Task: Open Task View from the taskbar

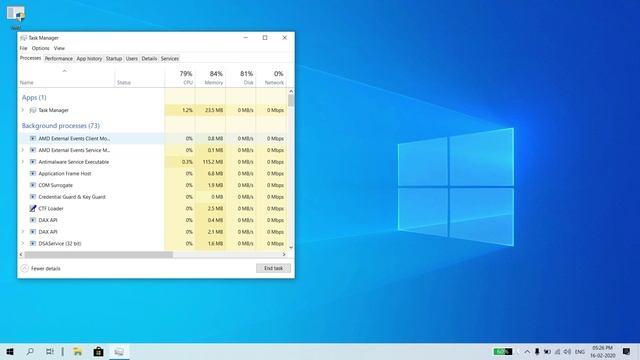Action: [x=49, y=351]
